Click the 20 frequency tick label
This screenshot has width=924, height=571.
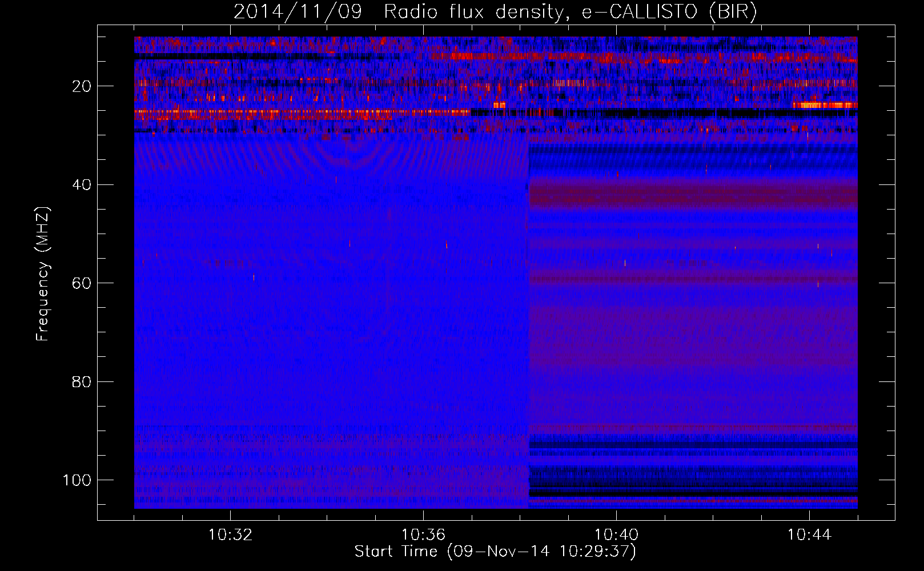click(x=82, y=86)
